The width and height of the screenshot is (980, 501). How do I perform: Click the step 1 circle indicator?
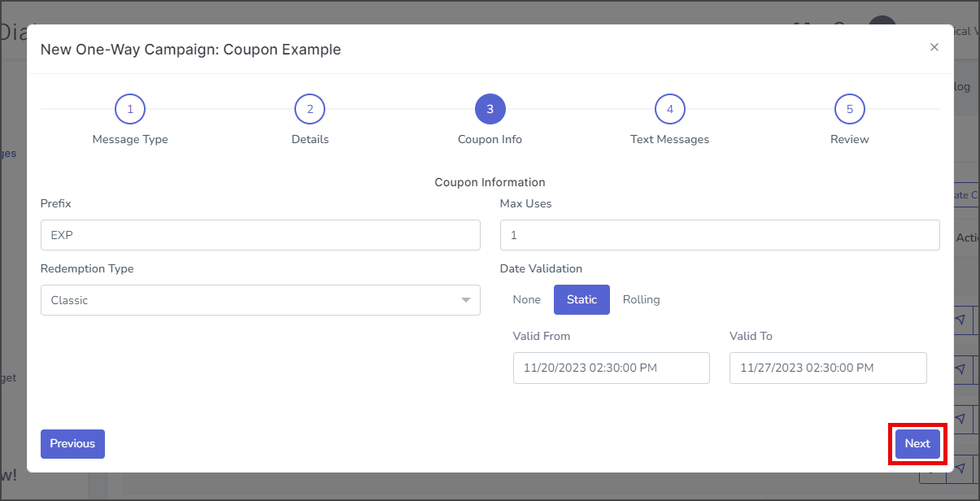130,109
